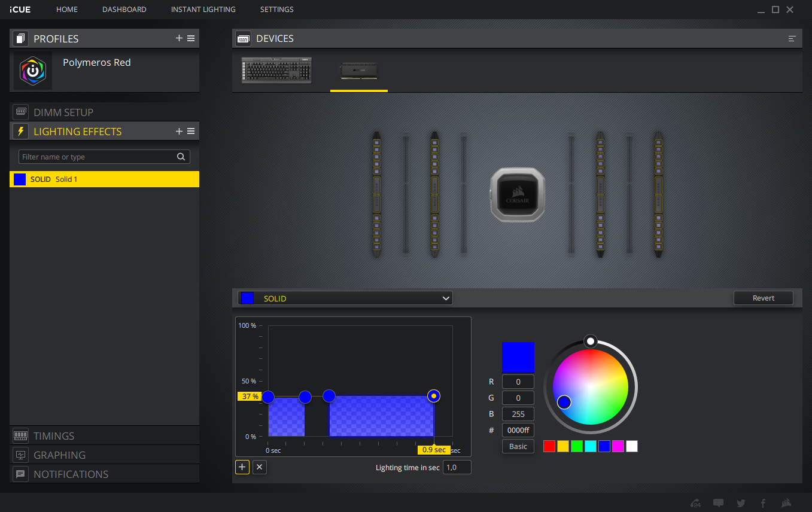Click the add profile plus icon
Image resolution: width=812 pixels, height=512 pixels.
click(x=179, y=38)
